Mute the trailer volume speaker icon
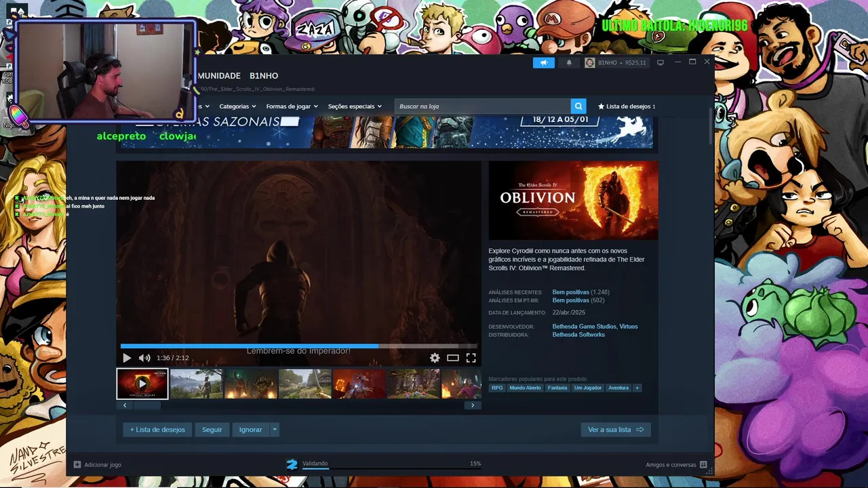 (x=144, y=358)
